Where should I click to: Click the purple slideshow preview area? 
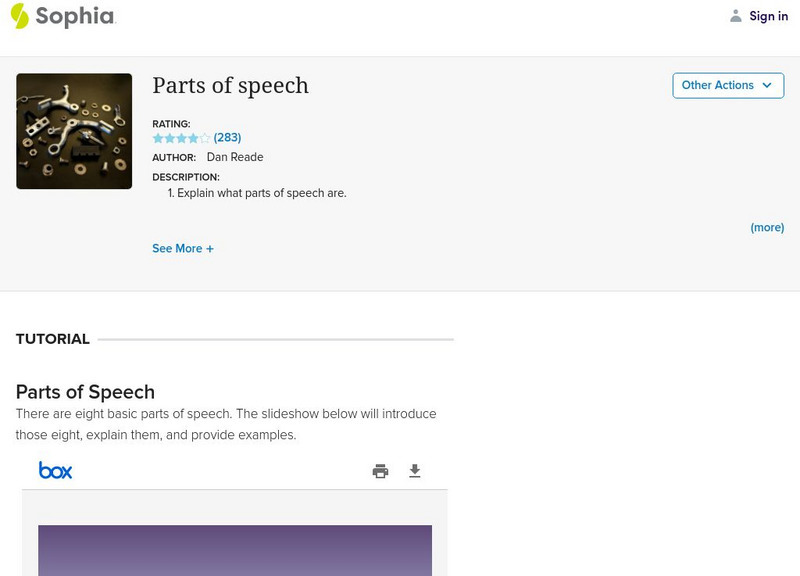tap(235, 550)
